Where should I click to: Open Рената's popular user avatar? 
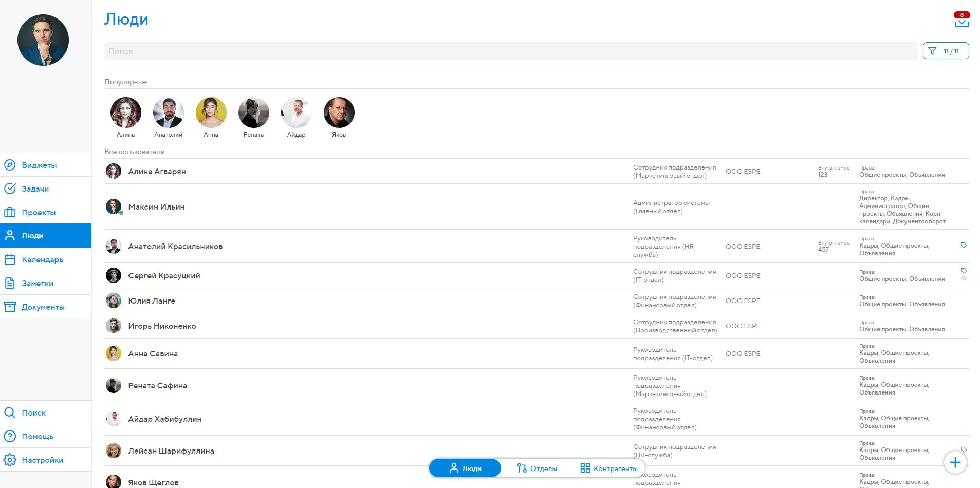pos(253,113)
